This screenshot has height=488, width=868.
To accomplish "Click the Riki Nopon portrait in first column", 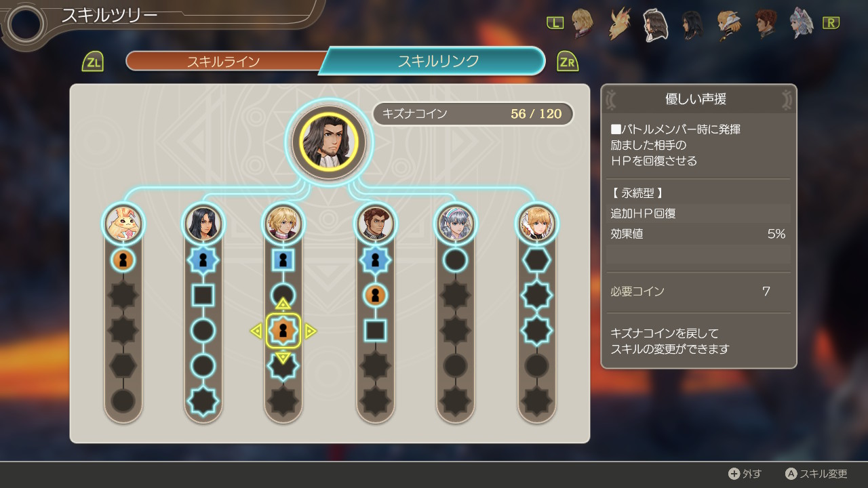I will (123, 224).
